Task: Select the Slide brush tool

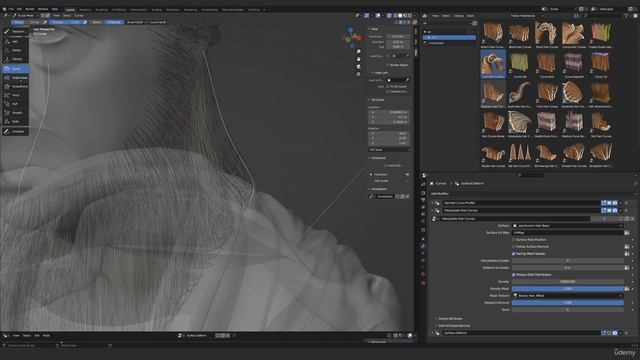Action: pos(16,122)
